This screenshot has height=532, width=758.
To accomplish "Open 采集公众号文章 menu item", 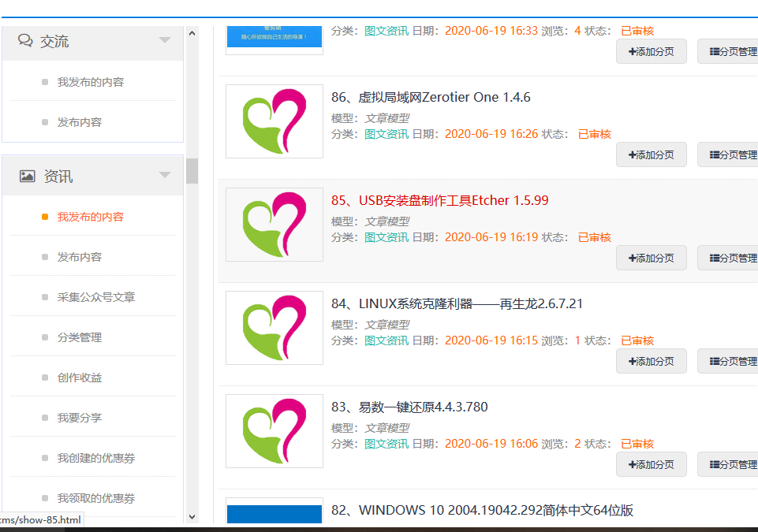I will coord(95,297).
